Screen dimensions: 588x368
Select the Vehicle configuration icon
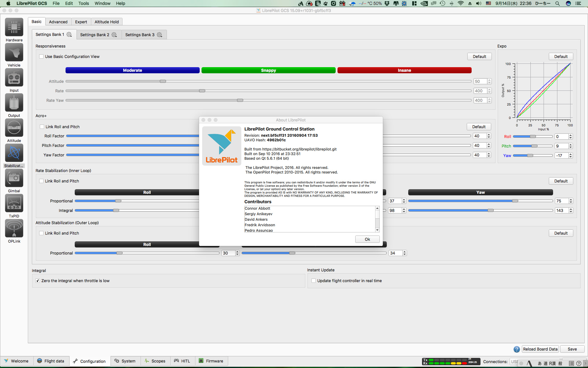tap(14, 52)
